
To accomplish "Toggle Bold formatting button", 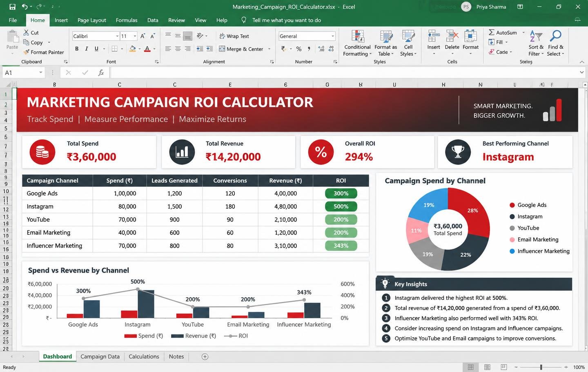I will point(77,49).
